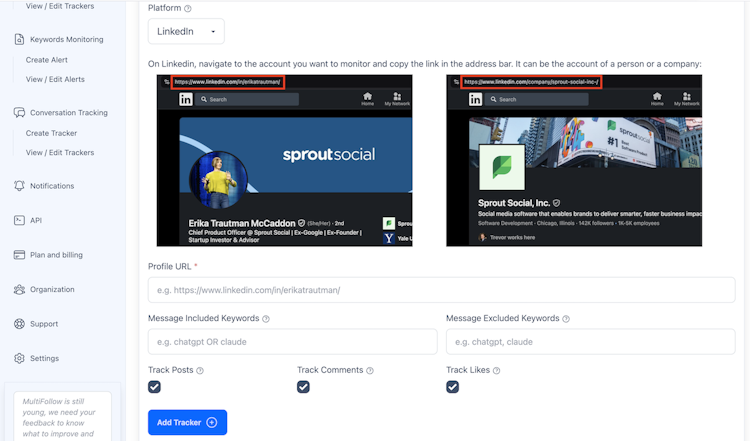Open the Support page

(44, 324)
